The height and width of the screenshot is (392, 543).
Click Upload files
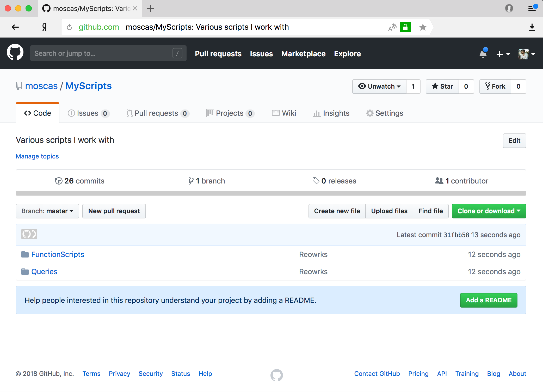click(389, 211)
